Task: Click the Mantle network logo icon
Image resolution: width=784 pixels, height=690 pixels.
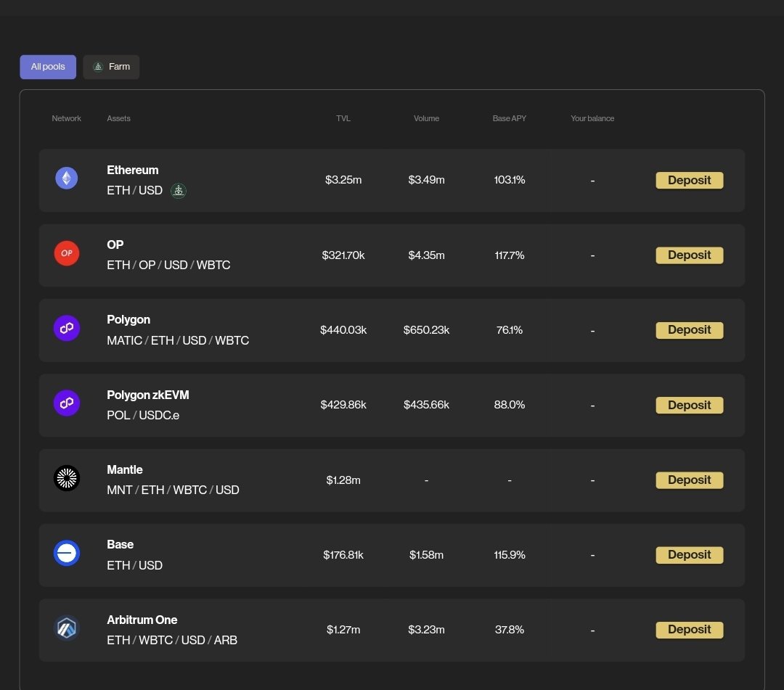Action: [x=67, y=478]
